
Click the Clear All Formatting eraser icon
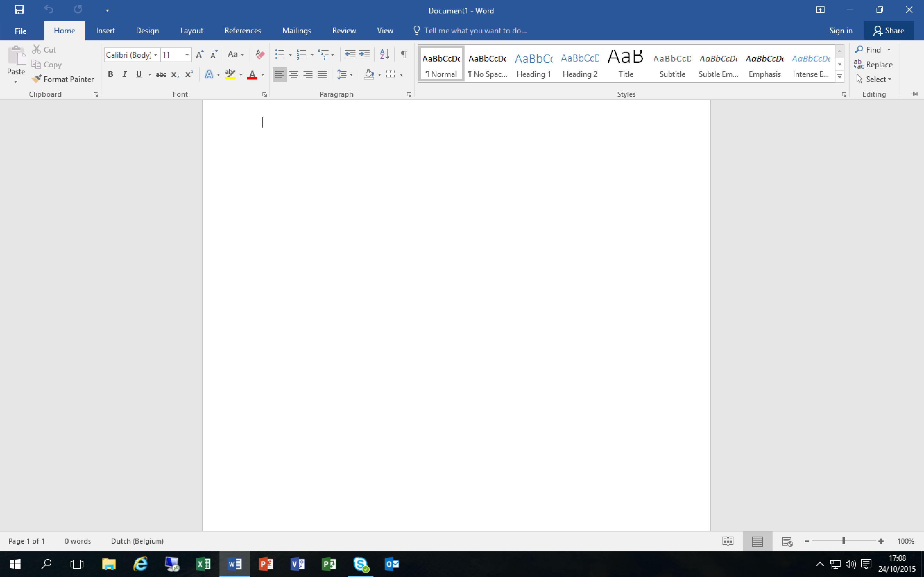260,54
